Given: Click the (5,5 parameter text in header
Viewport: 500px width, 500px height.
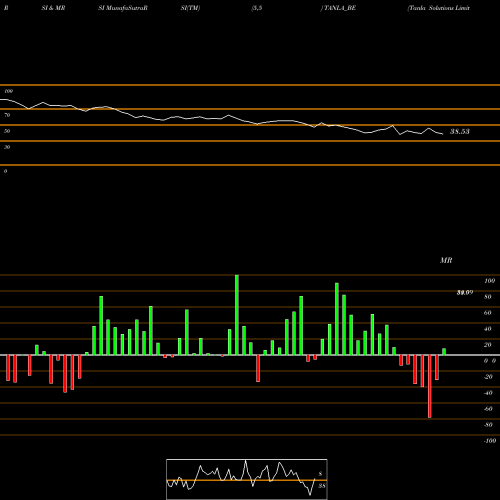Looking at the screenshot, I should click(257, 8).
